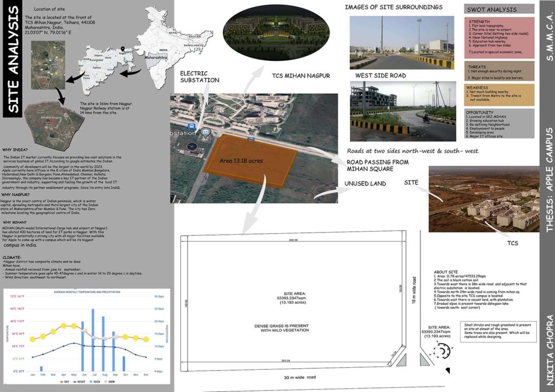Select the pink STRENGTH box
555x392 pixels.
499,38
